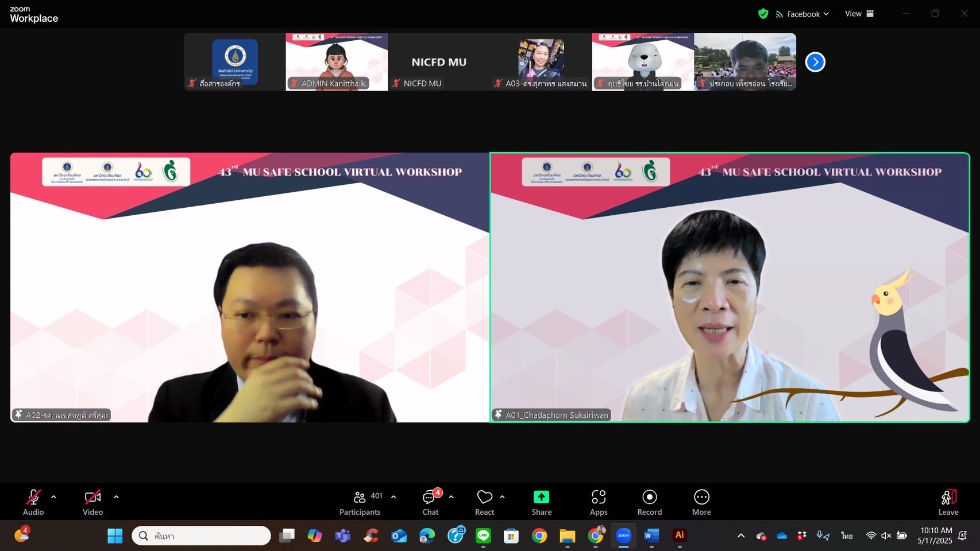
Task: Click the Windows taskbar search box
Action: click(201, 536)
